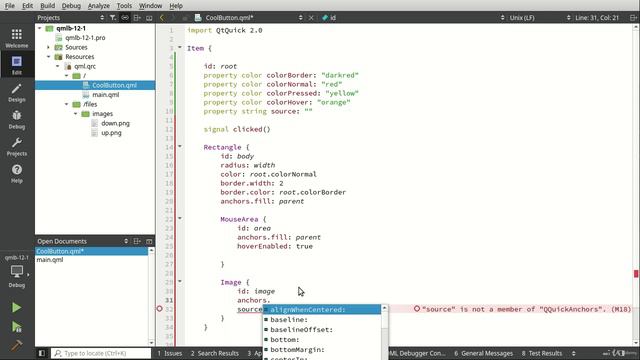Focus the Type to locate search field
Viewport: 640px width, 360px height.
click(101, 353)
